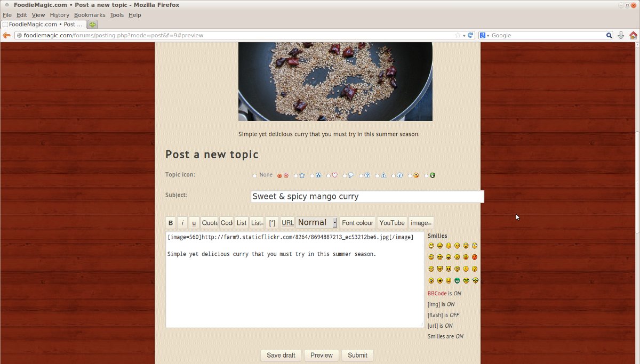The height and width of the screenshot is (364, 640).
Task: Apply underline with the u button
Action: pos(194,223)
